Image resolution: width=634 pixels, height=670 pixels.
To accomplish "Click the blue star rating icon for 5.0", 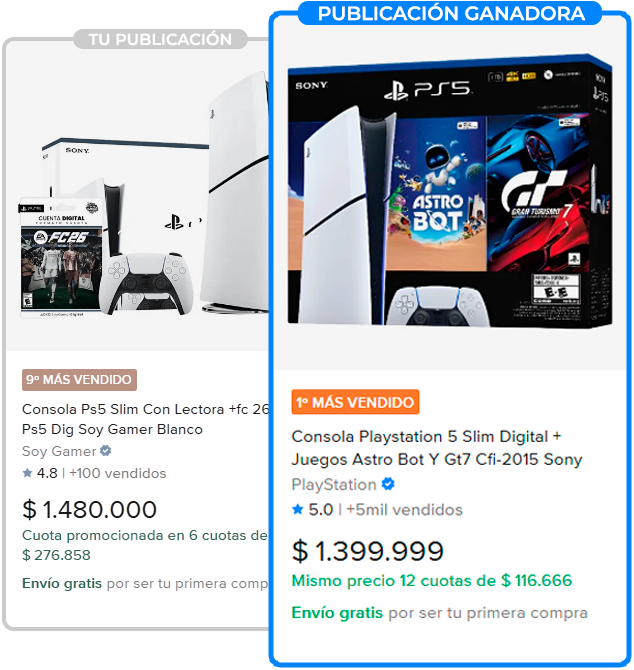I will pyautogui.click(x=298, y=509).
